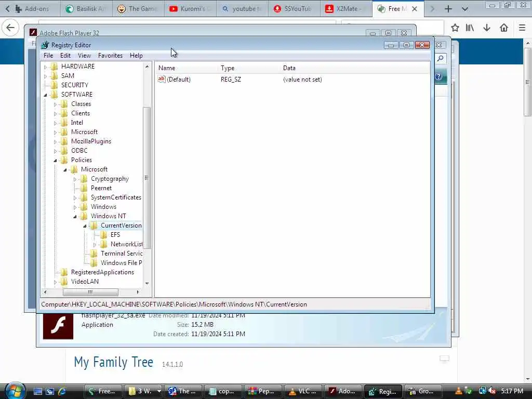Open a new browser tab

click(x=448, y=9)
